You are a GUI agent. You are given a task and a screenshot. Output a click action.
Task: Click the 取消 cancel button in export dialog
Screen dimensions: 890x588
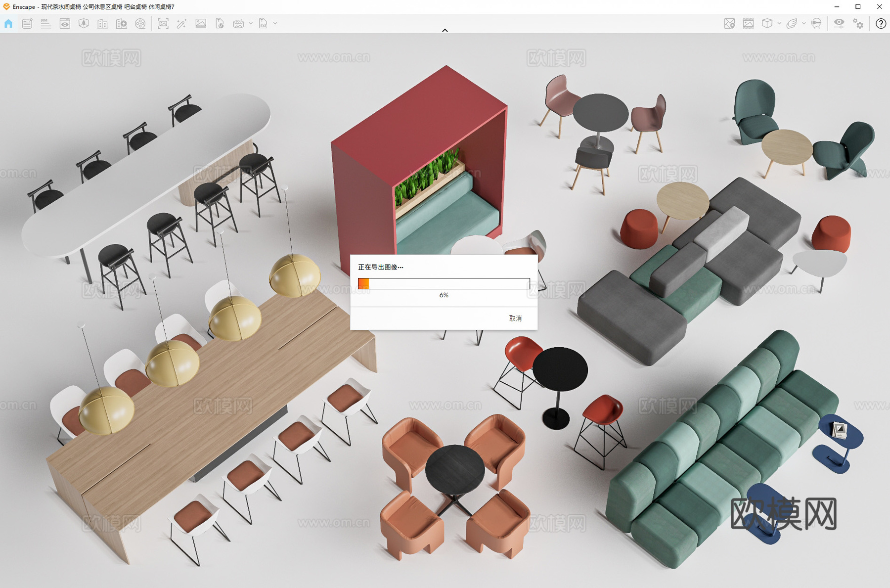pos(515,318)
